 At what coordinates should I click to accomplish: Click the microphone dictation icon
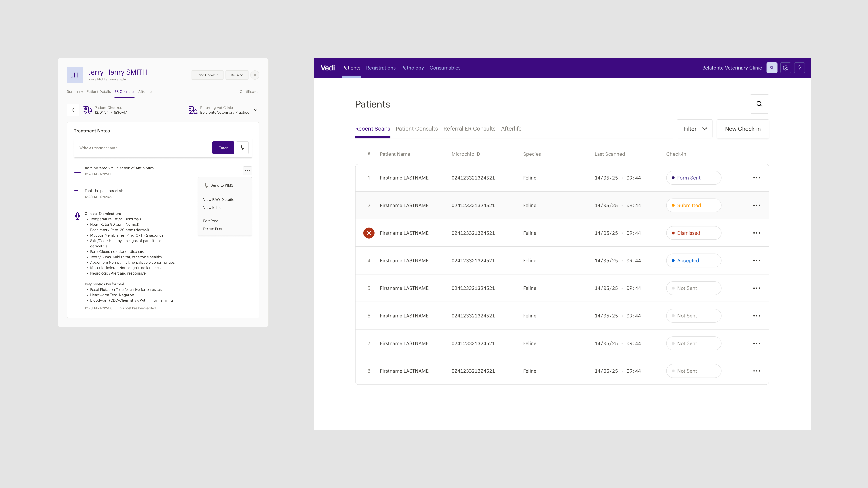coord(242,148)
